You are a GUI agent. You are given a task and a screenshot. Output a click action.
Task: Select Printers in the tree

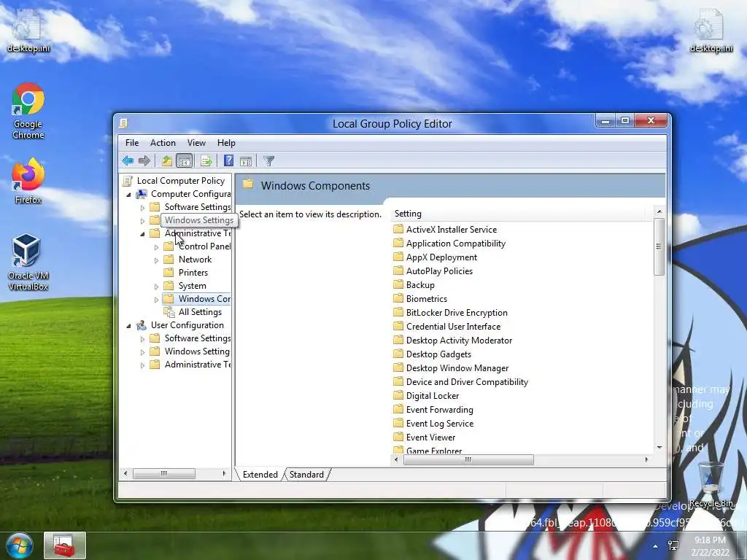pyautogui.click(x=193, y=273)
